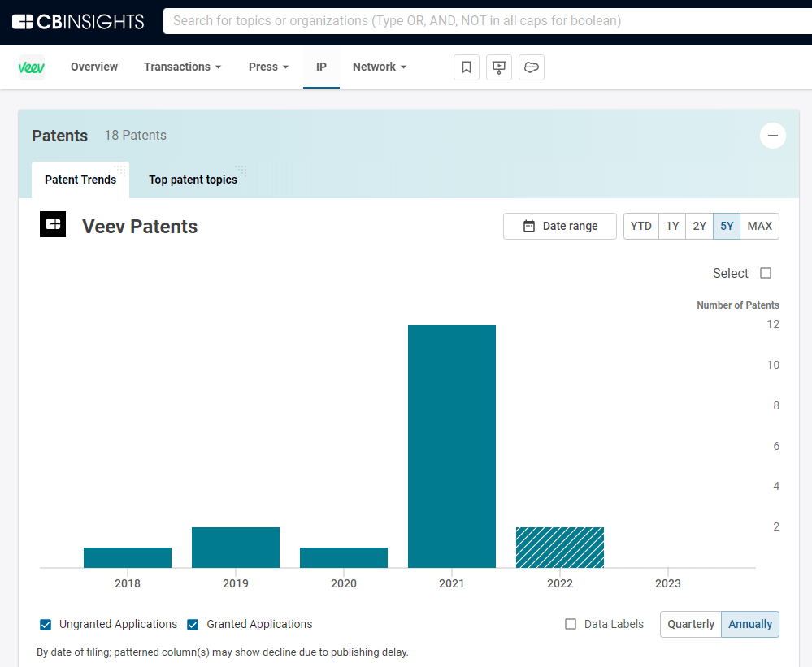Click the Veev company logo
812x667 pixels.
32,67
